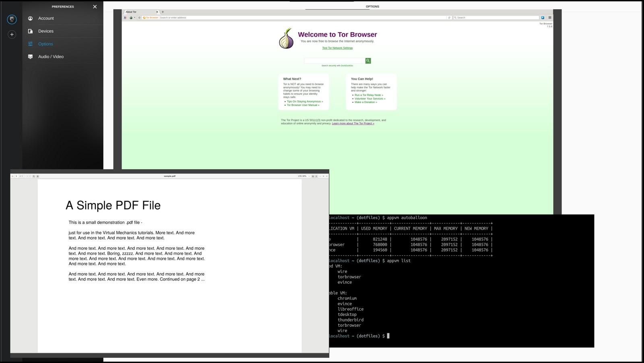Open Run a Tor Relay Node link
This screenshot has height=363, width=644.
point(369,95)
